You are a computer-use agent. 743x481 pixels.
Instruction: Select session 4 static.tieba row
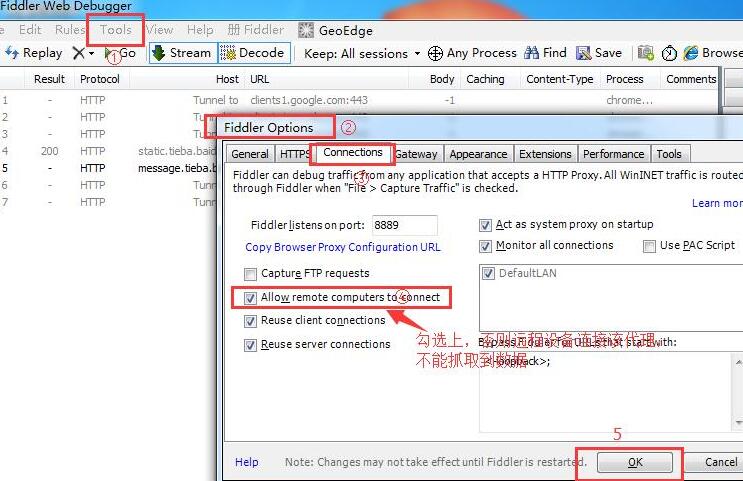coord(108,151)
